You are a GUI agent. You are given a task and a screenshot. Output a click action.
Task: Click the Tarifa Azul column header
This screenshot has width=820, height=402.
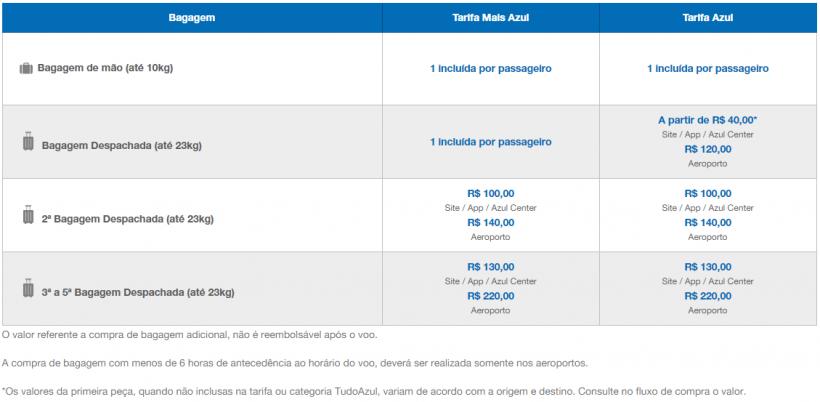point(708,18)
